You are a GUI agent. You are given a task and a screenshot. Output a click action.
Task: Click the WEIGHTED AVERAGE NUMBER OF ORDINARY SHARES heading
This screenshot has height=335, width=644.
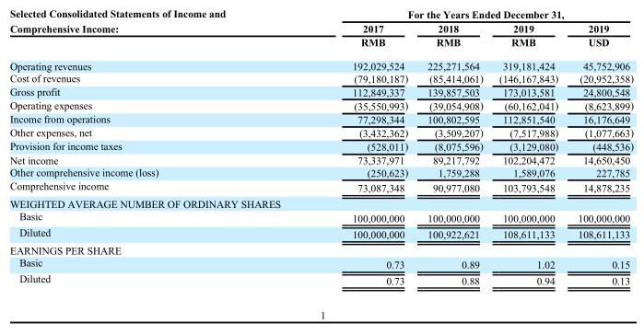point(146,204)
